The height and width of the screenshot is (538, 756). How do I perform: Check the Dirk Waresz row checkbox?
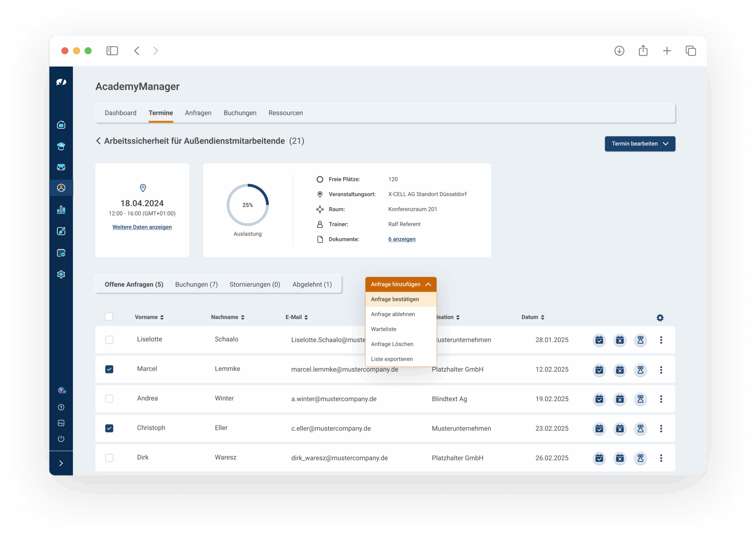(109, 458)
